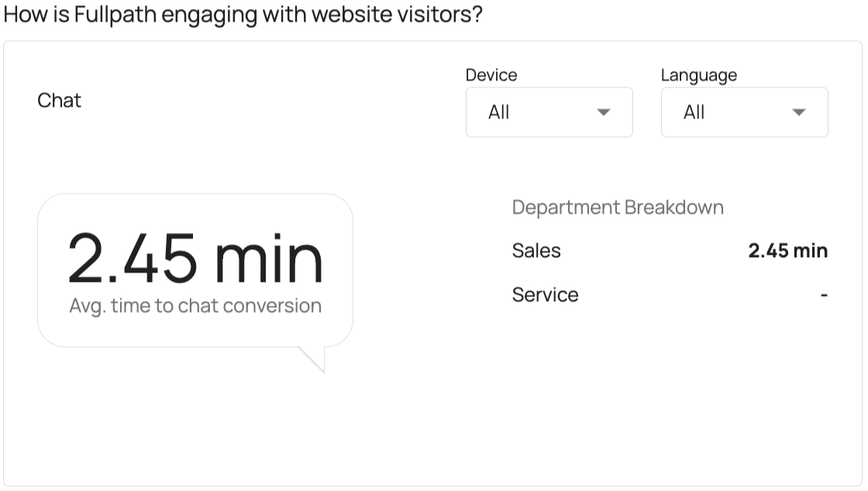This screenshot has height=491, width=868.
Task: Select the Chat section label
Action: point(60,101)
